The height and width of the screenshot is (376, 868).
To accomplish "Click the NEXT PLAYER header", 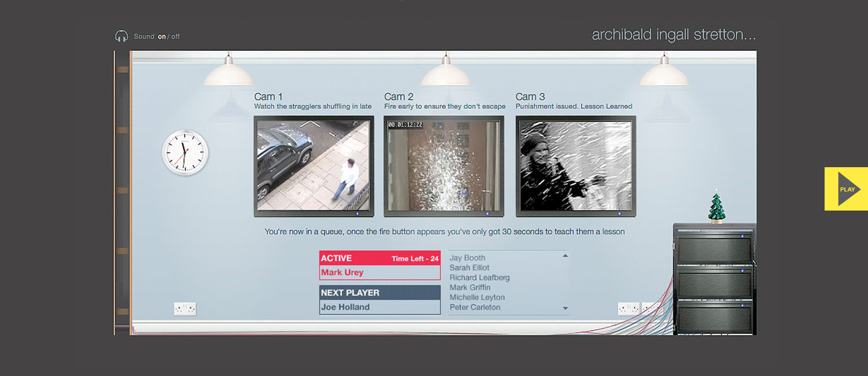I will [x=380, y=293].
